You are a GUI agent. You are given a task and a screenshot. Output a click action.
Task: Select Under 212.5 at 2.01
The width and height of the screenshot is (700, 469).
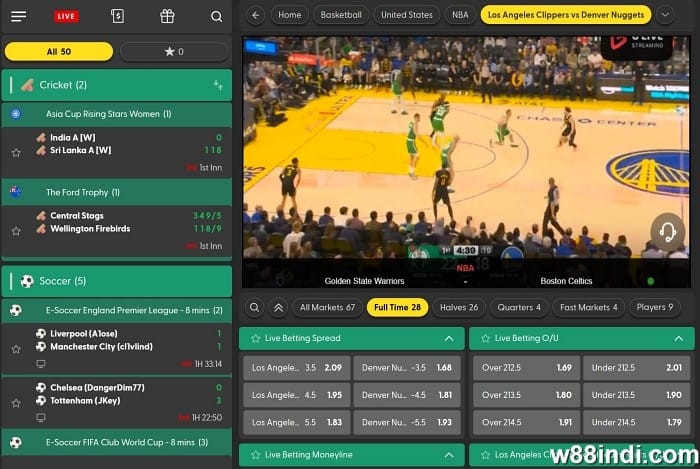[x=637, y=368]
